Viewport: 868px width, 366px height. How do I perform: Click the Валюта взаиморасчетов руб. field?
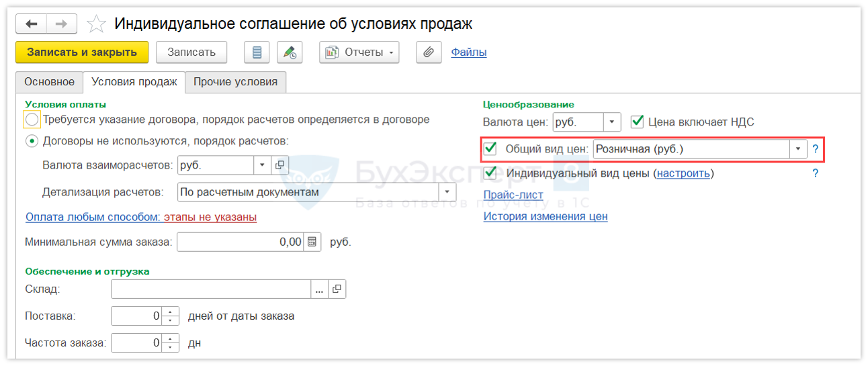(216, 165)
